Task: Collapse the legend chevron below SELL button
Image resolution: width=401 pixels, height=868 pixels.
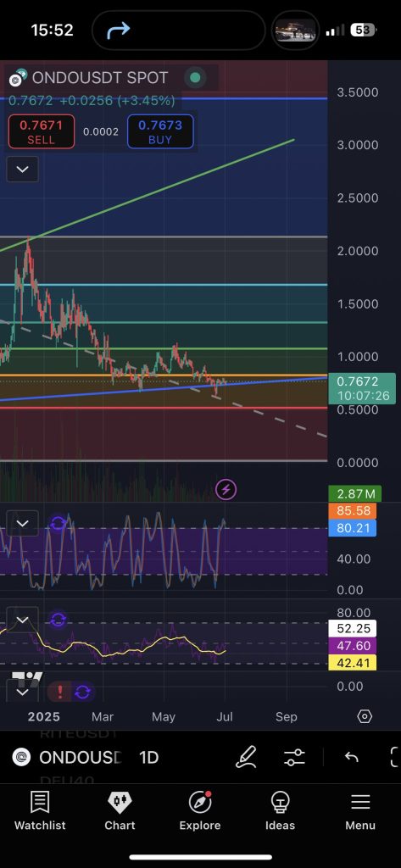Action: click(x=22, y=170)
